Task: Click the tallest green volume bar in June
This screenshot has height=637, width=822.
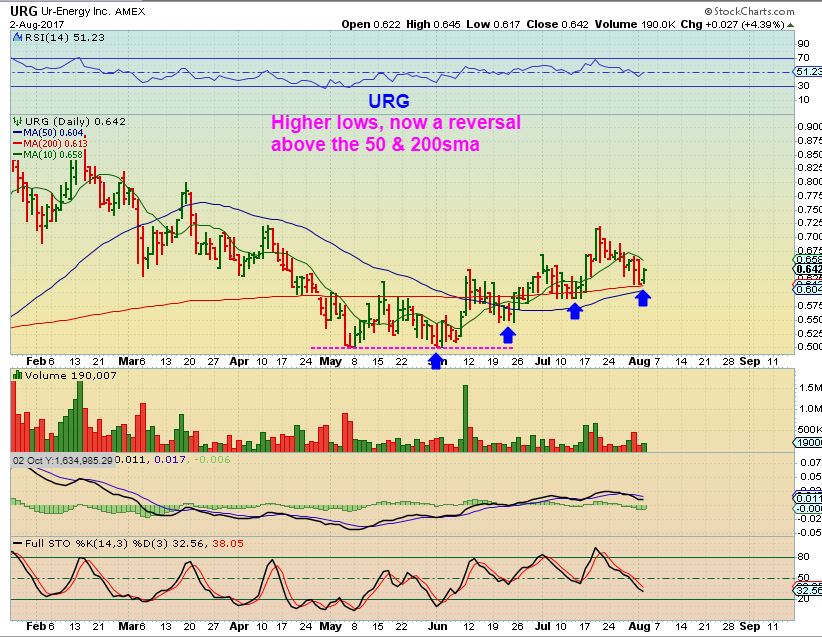Action: click(465, 418)
